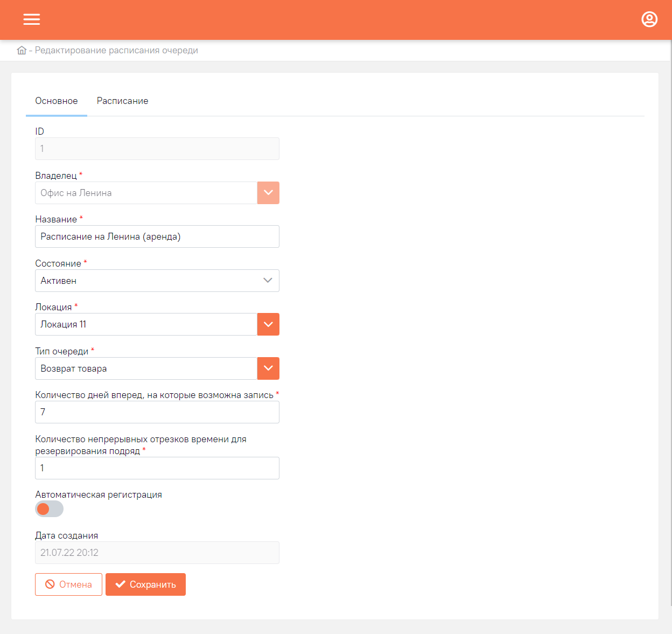Click the Отмена cancel button
The width and height of the screenshot is (672, 634).
click(68, 584)
